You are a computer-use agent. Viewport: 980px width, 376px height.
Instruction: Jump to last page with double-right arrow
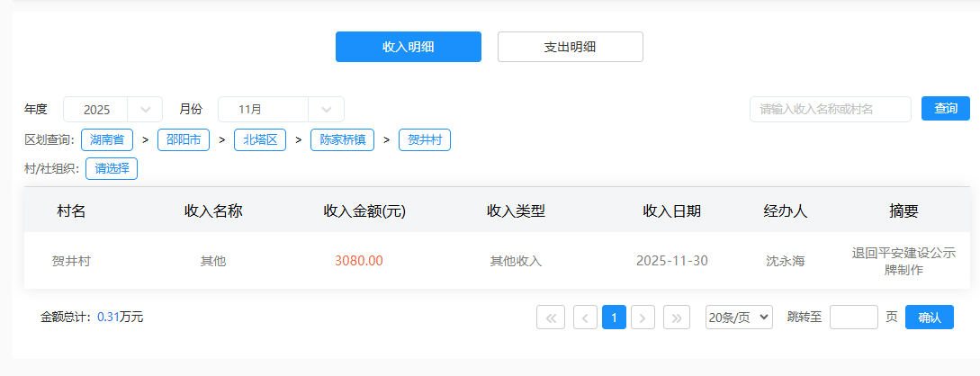click(x=677, y=318)
